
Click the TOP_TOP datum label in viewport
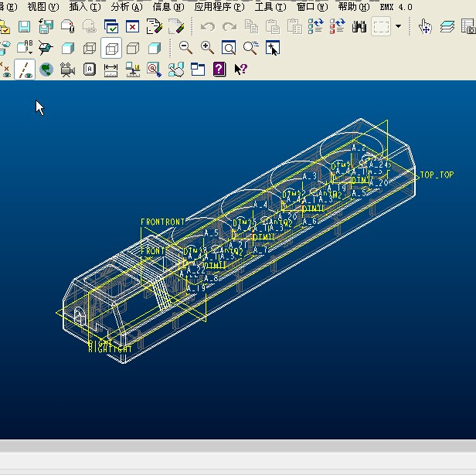point(437,175)
